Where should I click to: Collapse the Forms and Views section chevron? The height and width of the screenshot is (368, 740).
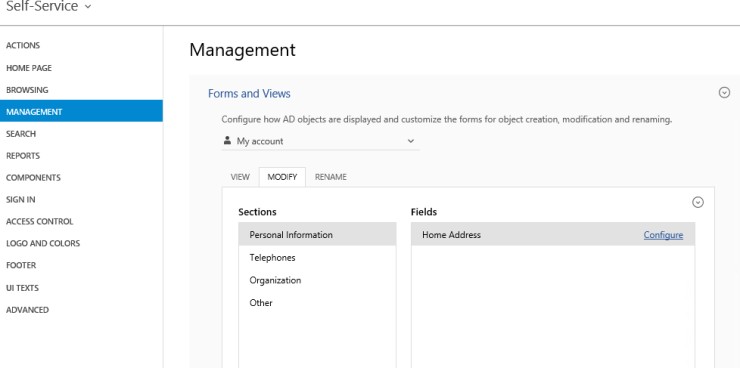[724, 92]
